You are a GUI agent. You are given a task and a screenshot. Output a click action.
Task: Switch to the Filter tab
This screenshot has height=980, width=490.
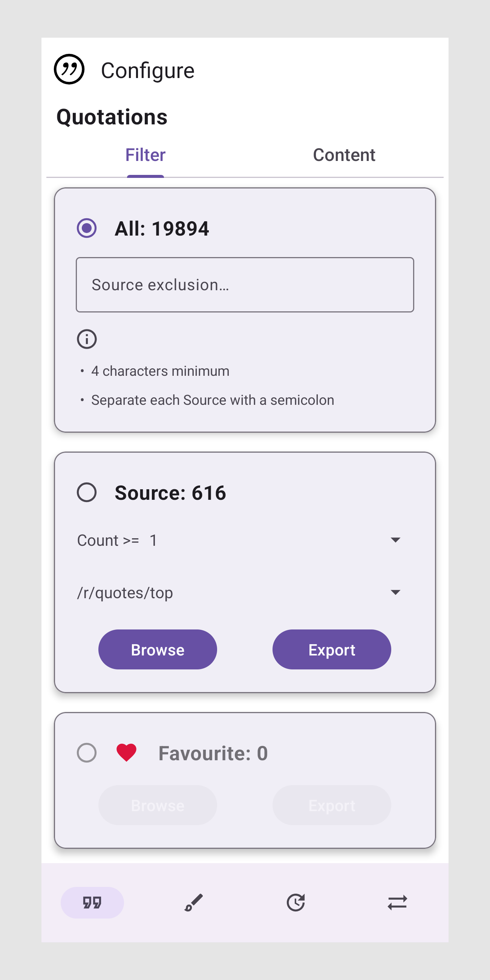(145, 155)
